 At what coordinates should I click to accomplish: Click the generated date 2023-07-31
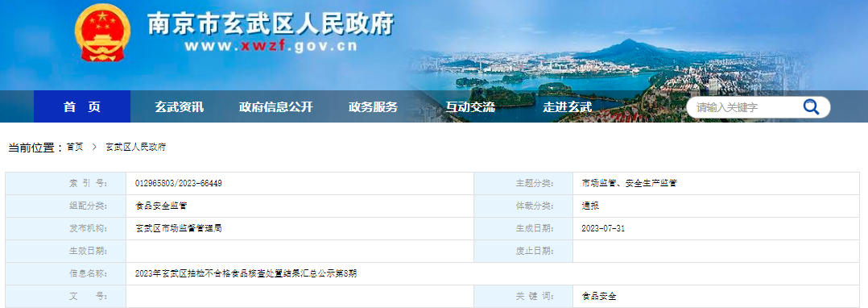pos(603,228)
